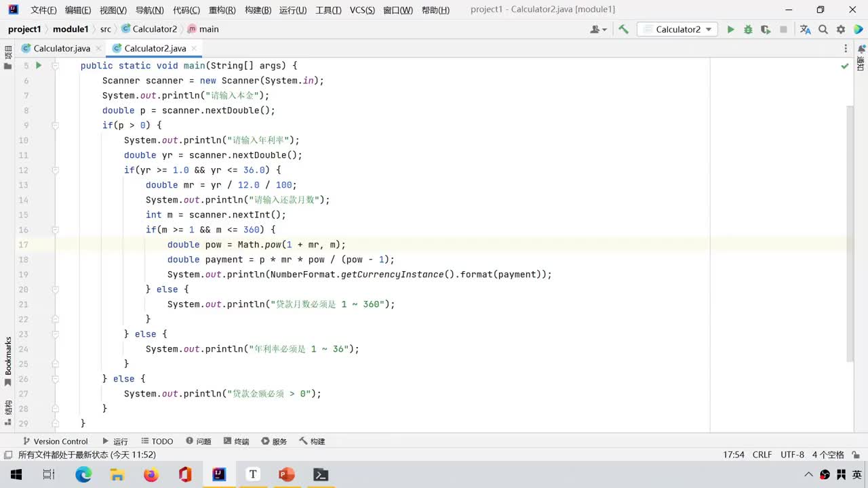Collapse fold marker at line 16 if statement
Viewport: 868px width, 488px height.
(x=56, y=230)
